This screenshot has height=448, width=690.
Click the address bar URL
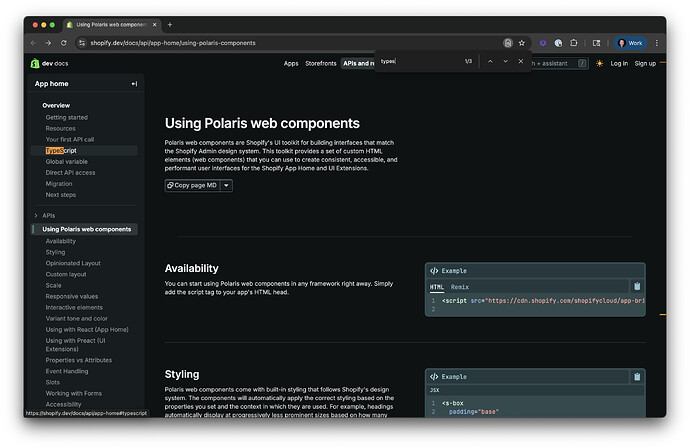click(173, 43)
